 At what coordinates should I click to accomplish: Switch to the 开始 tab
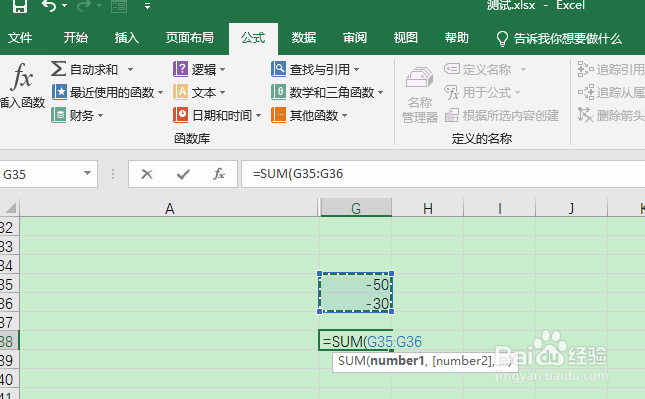tap(76, 38)
